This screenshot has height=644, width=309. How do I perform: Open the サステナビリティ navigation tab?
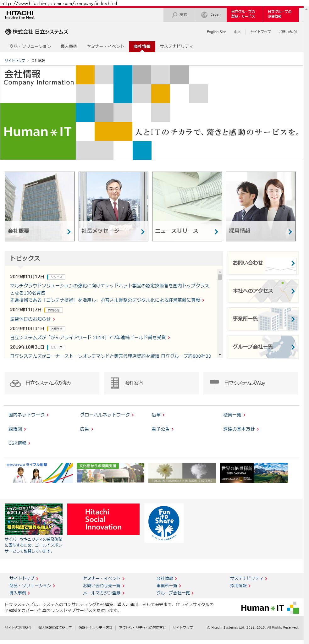[x=176, y=46]
